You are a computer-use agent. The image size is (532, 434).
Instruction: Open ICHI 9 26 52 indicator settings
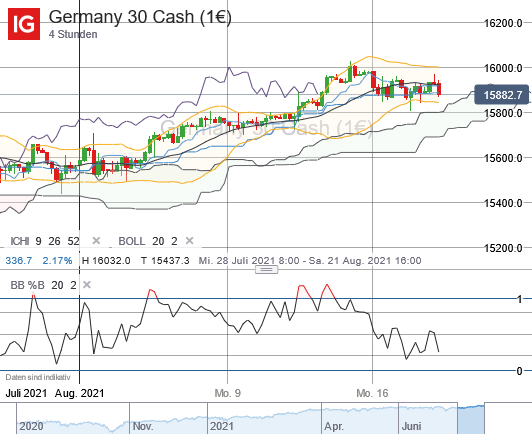(x=45, y=241)
